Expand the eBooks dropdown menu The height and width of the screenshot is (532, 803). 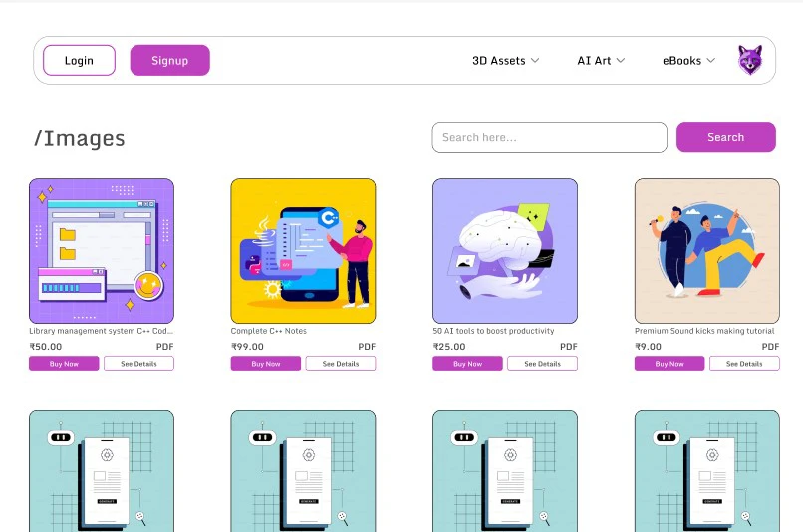[688, 61]
